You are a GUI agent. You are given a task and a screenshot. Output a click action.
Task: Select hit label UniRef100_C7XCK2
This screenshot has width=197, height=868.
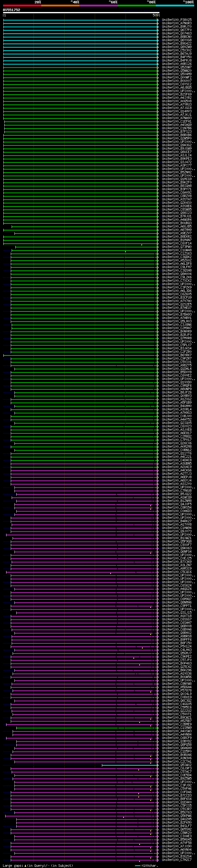177,281
